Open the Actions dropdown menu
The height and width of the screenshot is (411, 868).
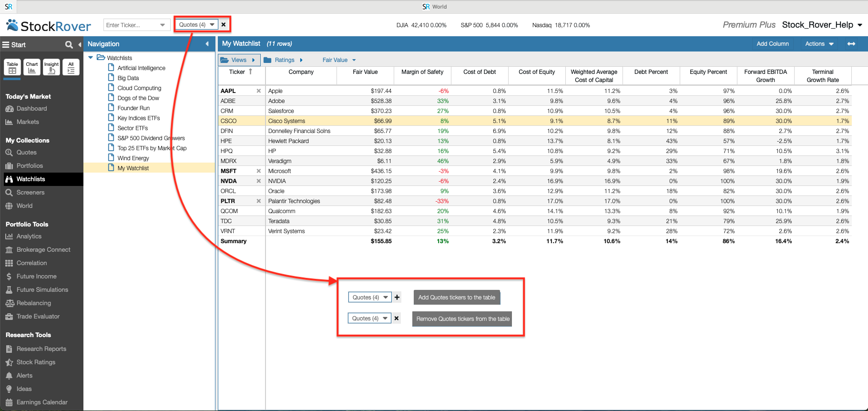pos(819,44)
